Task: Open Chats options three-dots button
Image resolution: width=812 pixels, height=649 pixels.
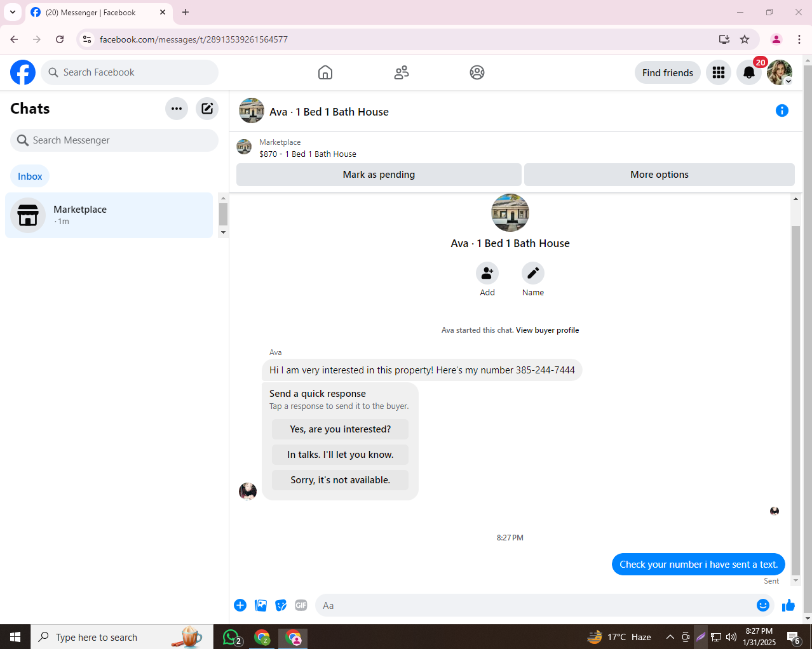Action: pos(177,109)
